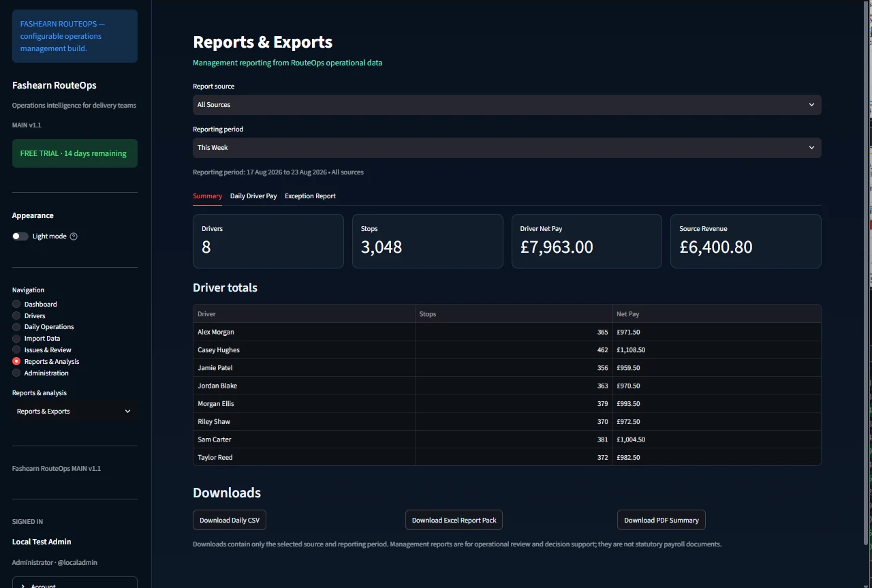
Task: Click the £1,004.50 net pay cell
Action: coord(717,439)
